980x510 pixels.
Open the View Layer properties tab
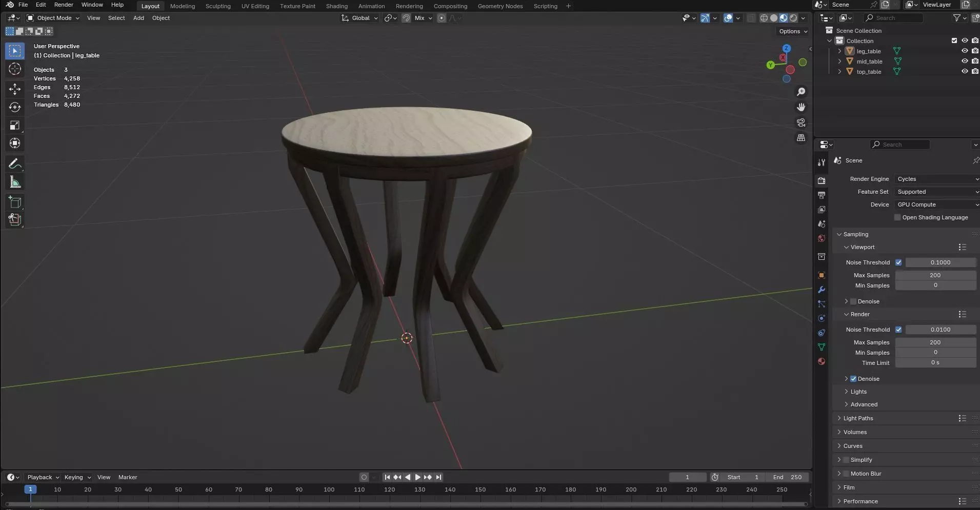(822, 210)
